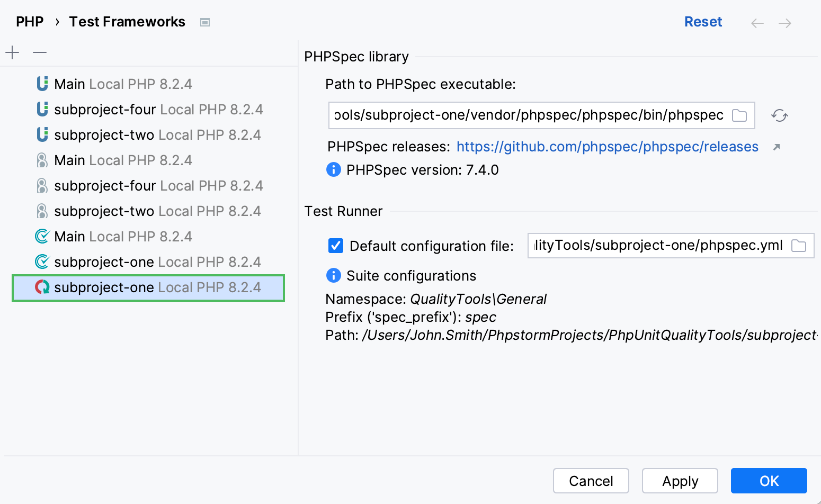Disable the Default configuration file checkbox

335,246
